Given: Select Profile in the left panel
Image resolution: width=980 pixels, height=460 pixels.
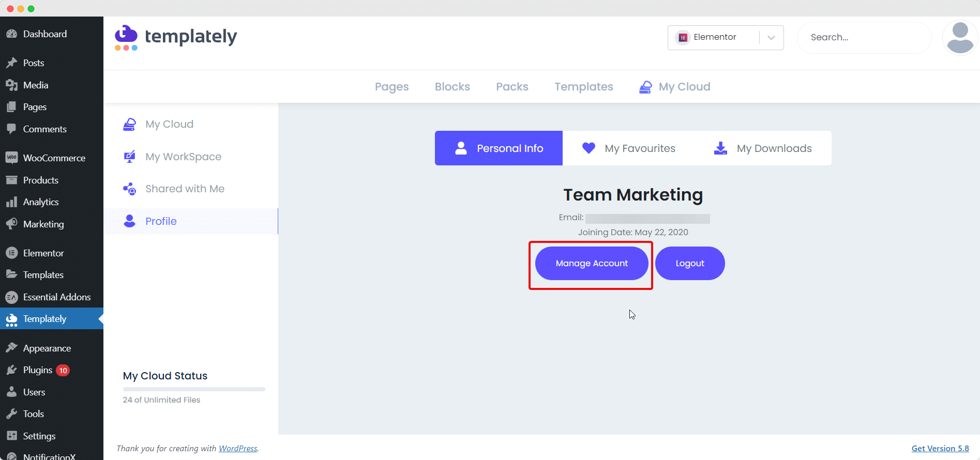Looking at the screenshot, I should point(191,221).
